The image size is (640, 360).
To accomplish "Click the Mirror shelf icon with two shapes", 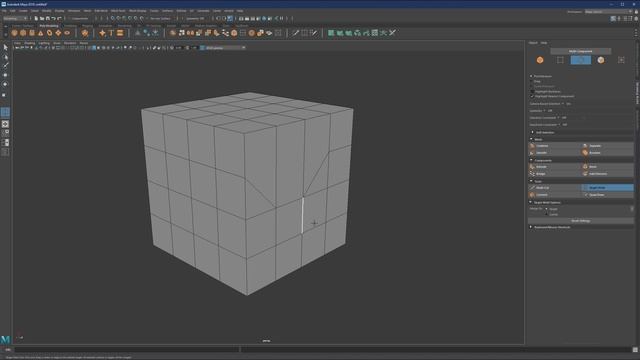I will pos(190,33).
